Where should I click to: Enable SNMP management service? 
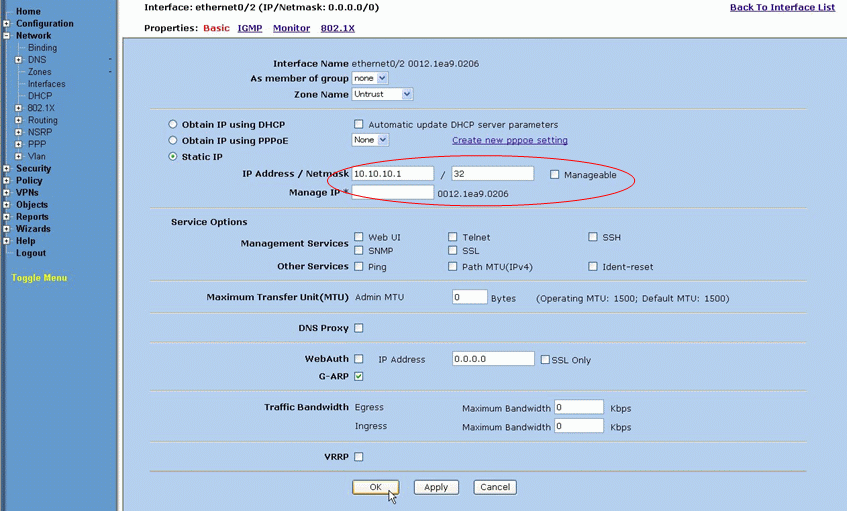pyautogui.click(x=359, y=250)
